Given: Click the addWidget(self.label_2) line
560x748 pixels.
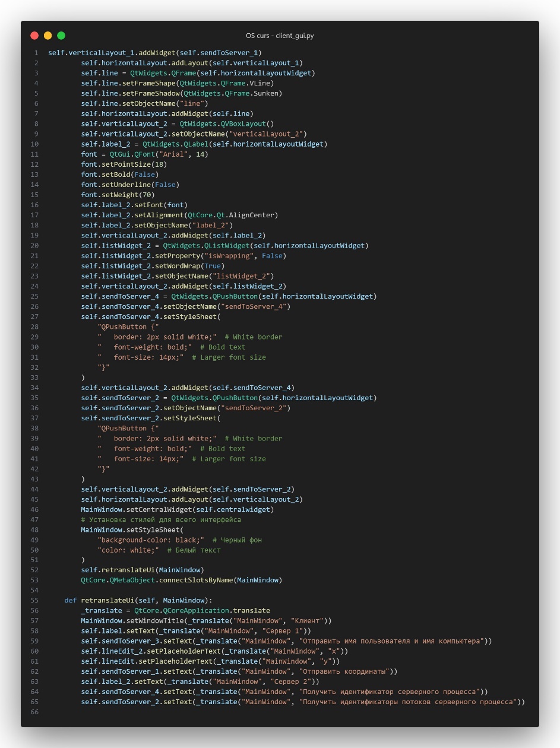Looking at the screenshot, I should pyautogui.click(x=173, y=236).
